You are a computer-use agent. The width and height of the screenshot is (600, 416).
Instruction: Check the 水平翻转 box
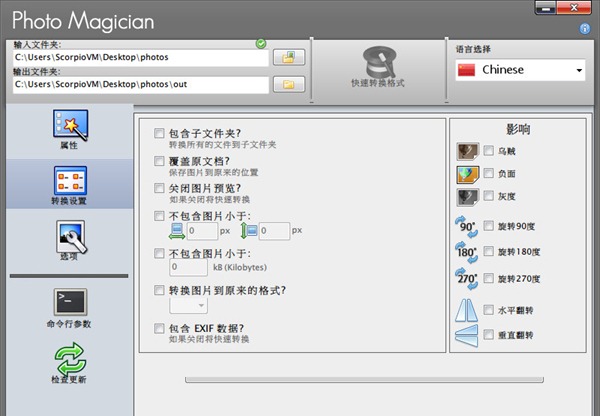pos(488,310)
